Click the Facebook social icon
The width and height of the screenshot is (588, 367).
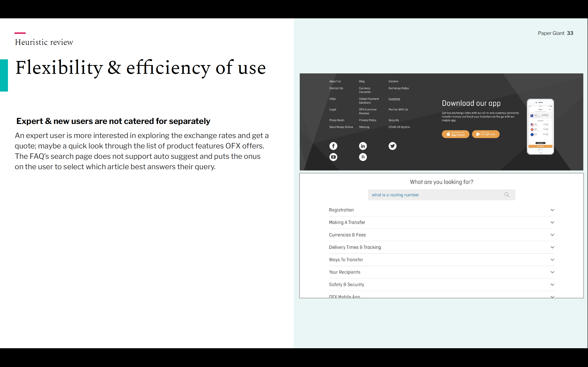333,146
